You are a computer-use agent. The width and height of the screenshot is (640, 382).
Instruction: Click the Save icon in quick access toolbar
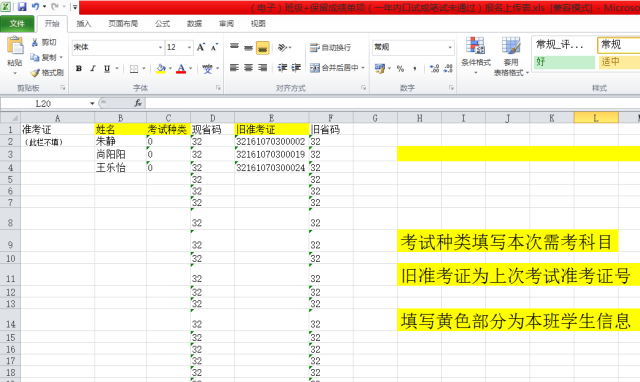pos(22,7)
